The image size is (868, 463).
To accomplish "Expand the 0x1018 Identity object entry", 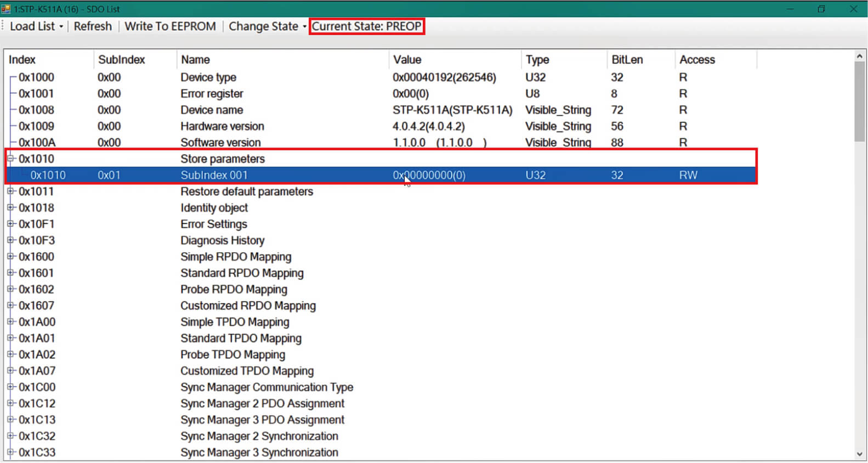I will click(x=10, y=207).
